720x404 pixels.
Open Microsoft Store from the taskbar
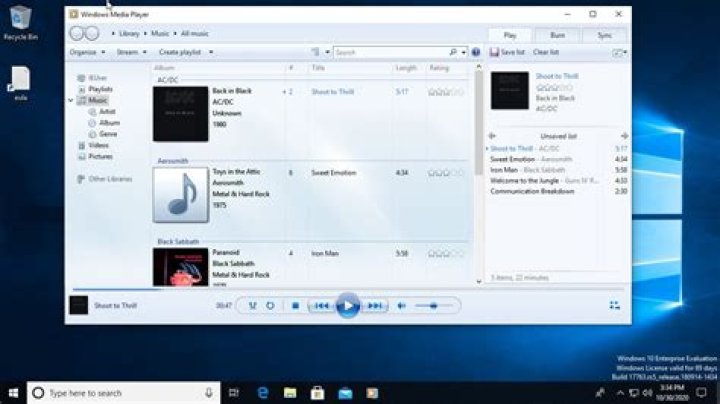(317, 393)
